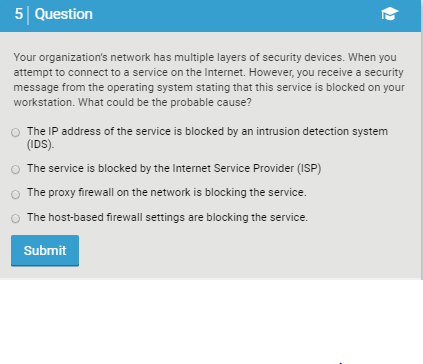Click the empty white area below the question
This screenshot has width=423, height=364.
click(210, 322)
